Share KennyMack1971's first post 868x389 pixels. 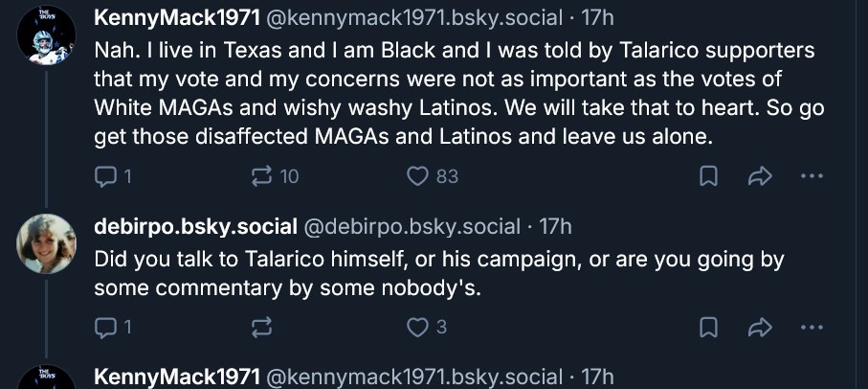pyautogui.click(x=759, y=176)
